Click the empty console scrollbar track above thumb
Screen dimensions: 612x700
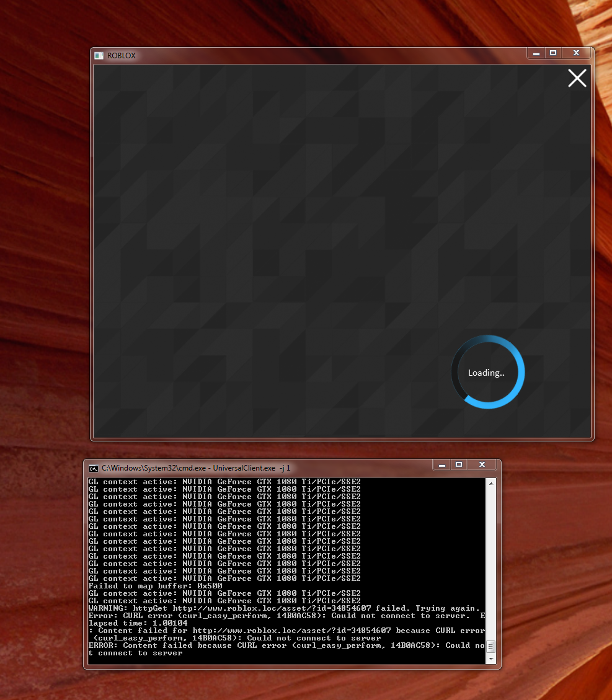490,558
